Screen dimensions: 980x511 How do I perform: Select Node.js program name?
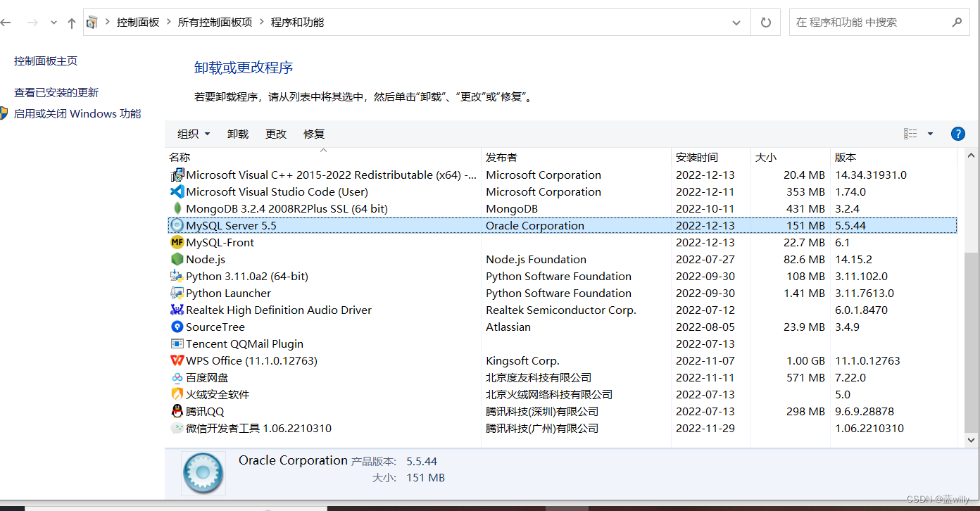(206, 260)
